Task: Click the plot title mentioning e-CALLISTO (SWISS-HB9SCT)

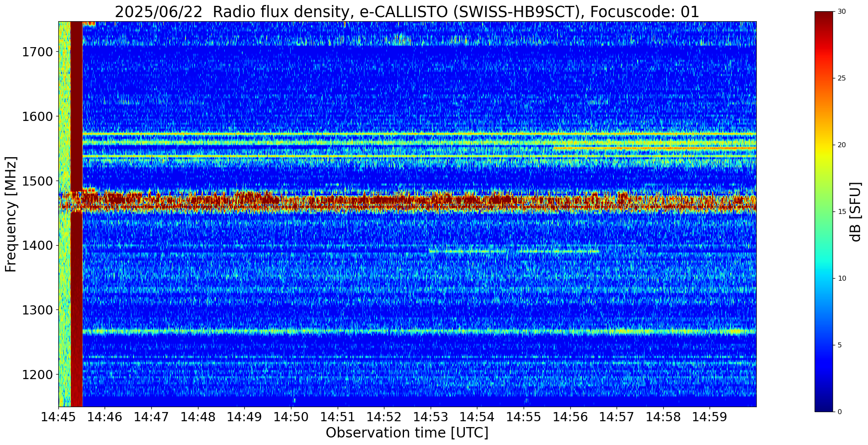Action: coord(407,12)
